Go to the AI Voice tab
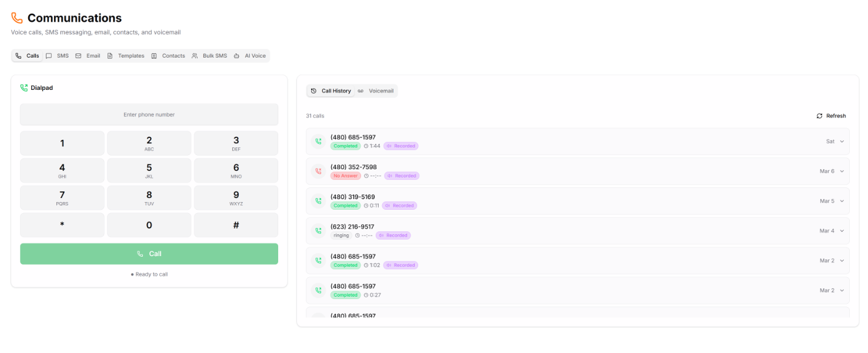Image resolution: width=868 pixels, height=353 pixels. (250, 56)
